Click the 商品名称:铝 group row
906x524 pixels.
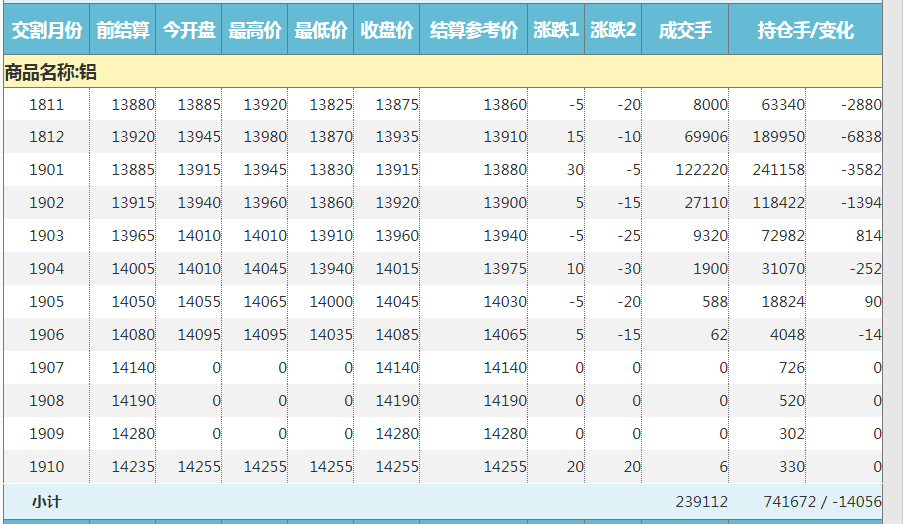(x=50, y=72)
